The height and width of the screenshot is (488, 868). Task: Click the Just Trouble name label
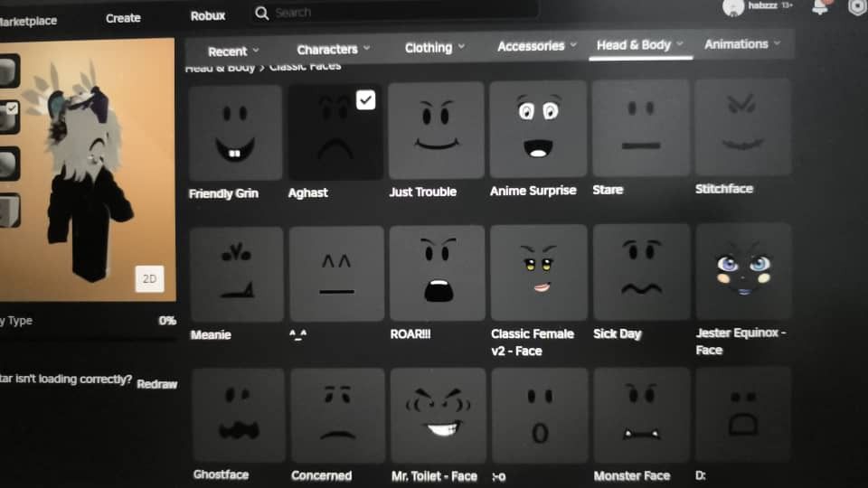point(423,192)
